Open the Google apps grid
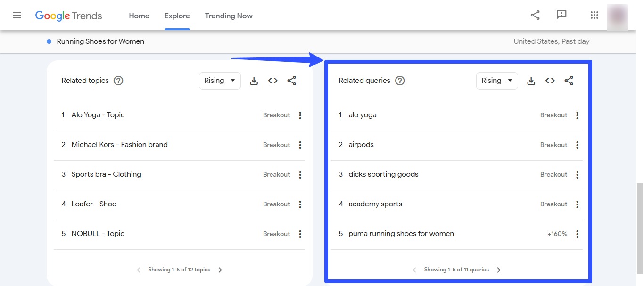The height and width of the screenshot is (286, 644). point(594,15)
